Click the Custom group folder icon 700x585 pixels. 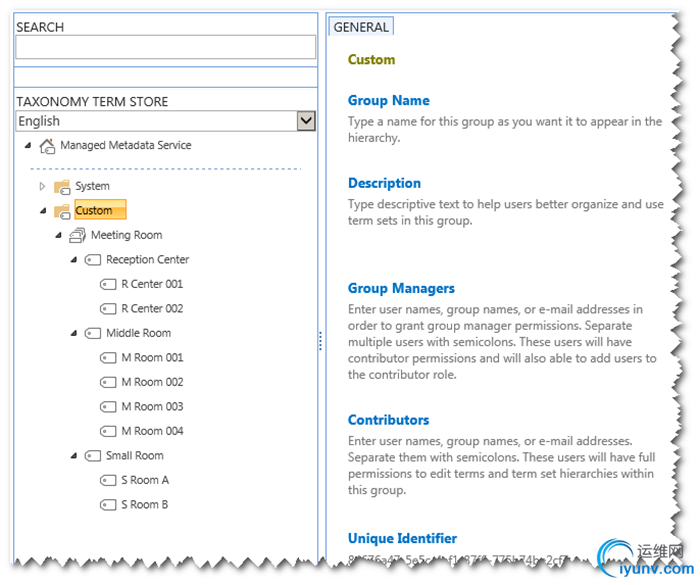pos(62,211)
